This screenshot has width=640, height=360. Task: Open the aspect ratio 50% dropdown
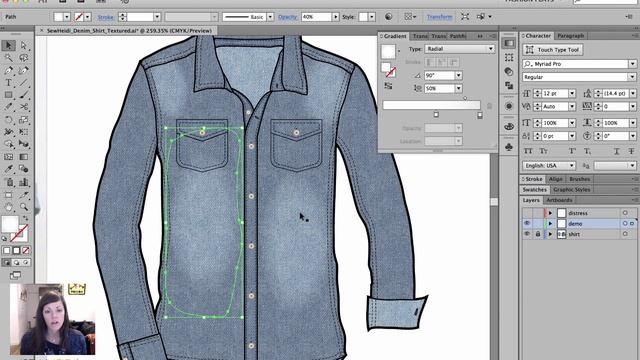point(459,88)
